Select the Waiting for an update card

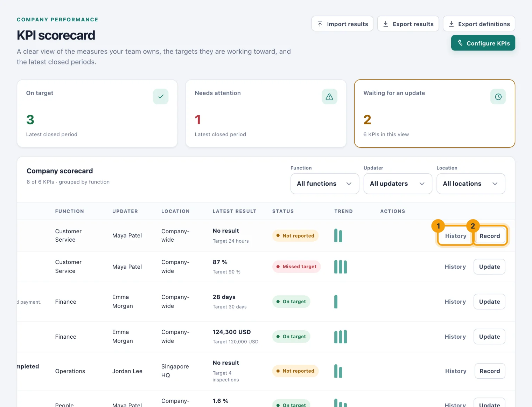pyautogui.click(x=435, y=113)
